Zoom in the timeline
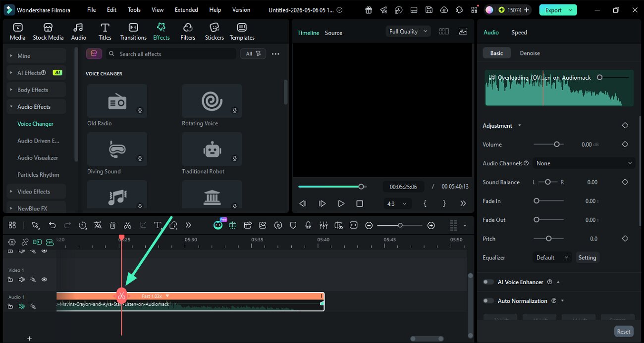The width and height of the screenshot is (644, 343). pos(431,225)
